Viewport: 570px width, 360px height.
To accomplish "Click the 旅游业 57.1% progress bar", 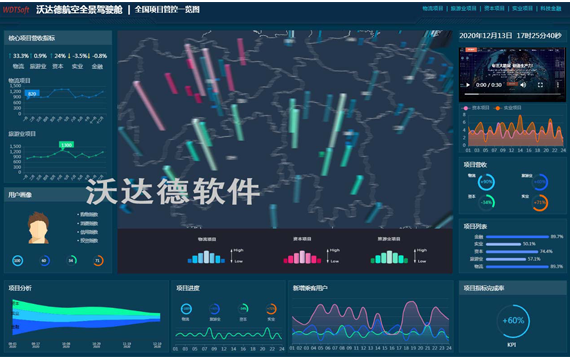I will tap(506, 259).
